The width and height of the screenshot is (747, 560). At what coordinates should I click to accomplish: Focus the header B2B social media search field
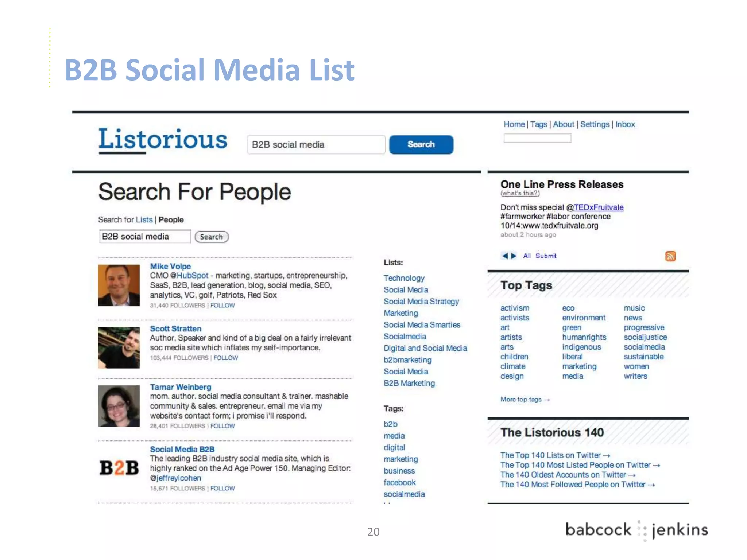[x=316, y=144]
